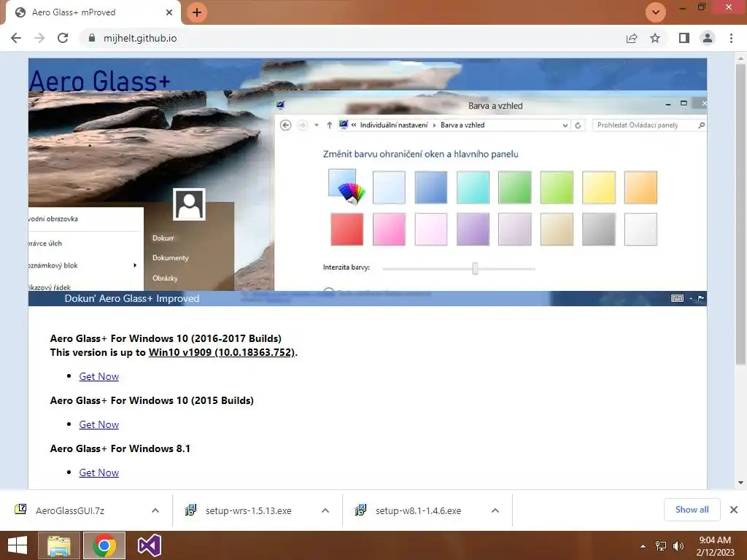Open tab search dropdown chevron
The image size is (747, 560).
656,12
